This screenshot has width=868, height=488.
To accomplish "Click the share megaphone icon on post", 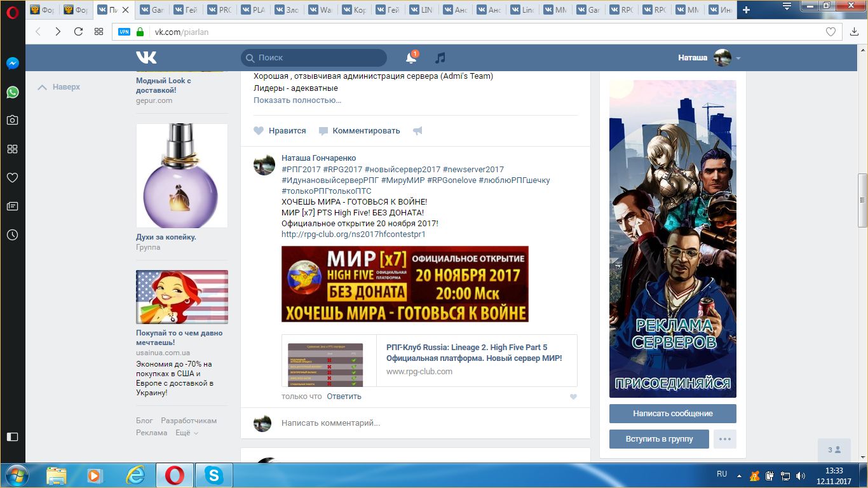I will (x=417, y=131).
